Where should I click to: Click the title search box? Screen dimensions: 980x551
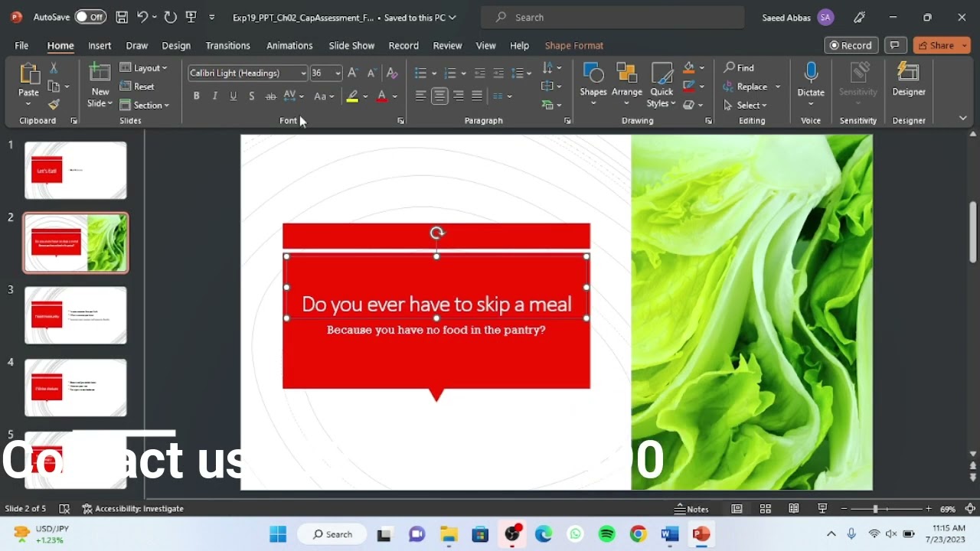click(612, 17)
